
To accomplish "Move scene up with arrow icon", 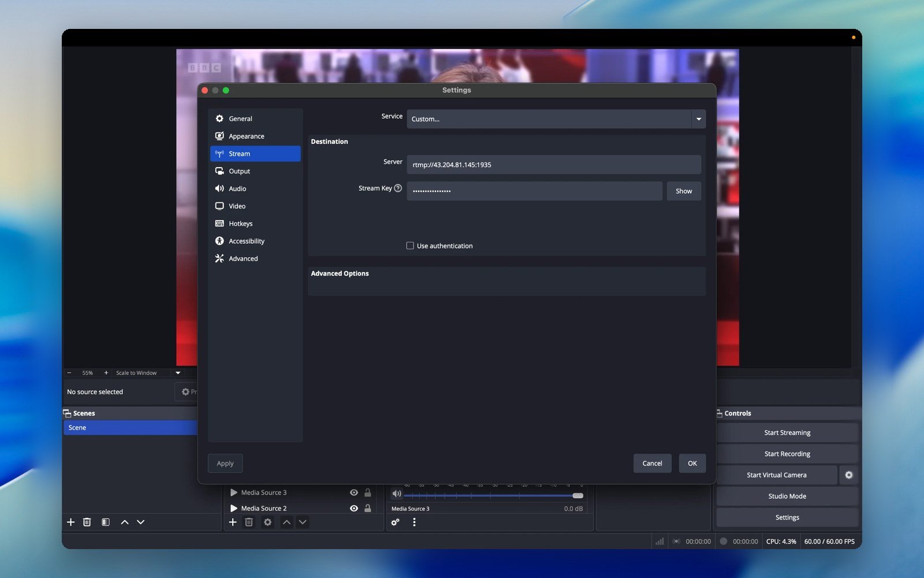I will [x=125, y=522].
